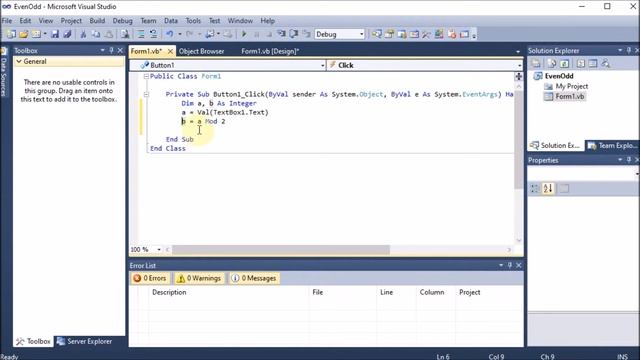Toggle the Messages filter in Error List
640x360 pixels.
point(254,278)
